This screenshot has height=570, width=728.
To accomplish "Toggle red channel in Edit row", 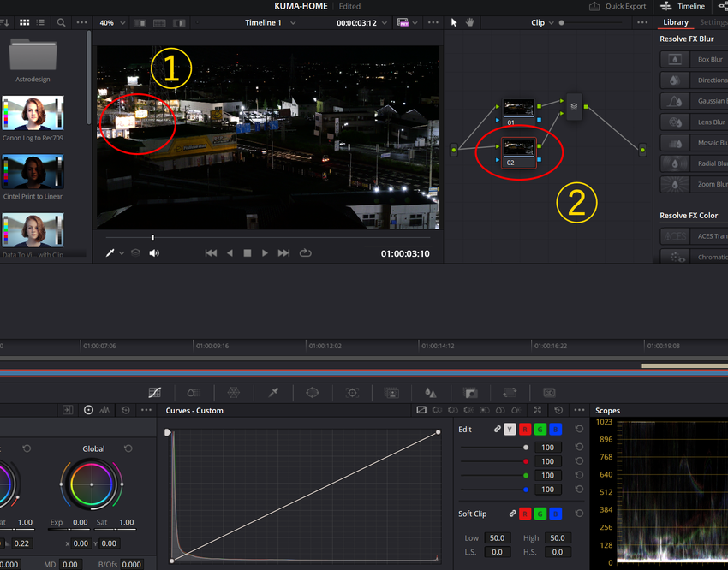I will coord(525,430).
